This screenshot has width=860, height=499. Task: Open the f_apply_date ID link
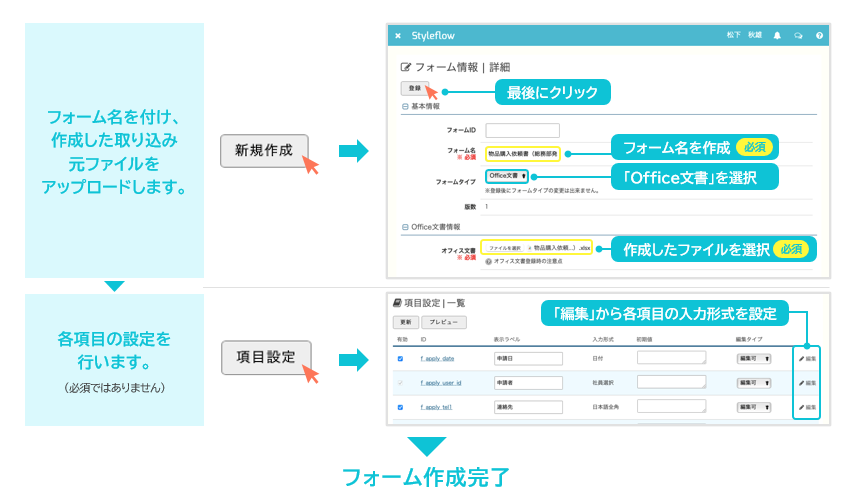coord(437,359)
